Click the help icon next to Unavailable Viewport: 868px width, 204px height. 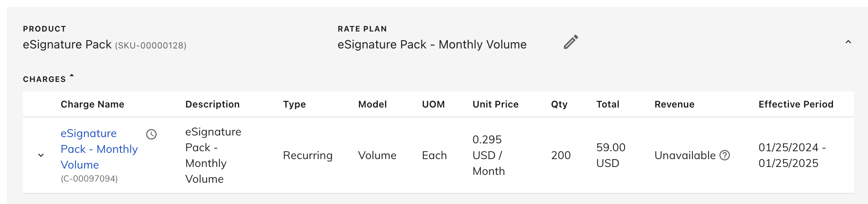coord(725,155)
